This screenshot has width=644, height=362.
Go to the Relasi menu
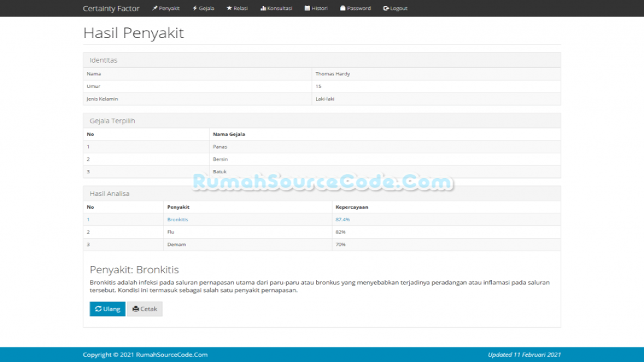click(237, 8)
